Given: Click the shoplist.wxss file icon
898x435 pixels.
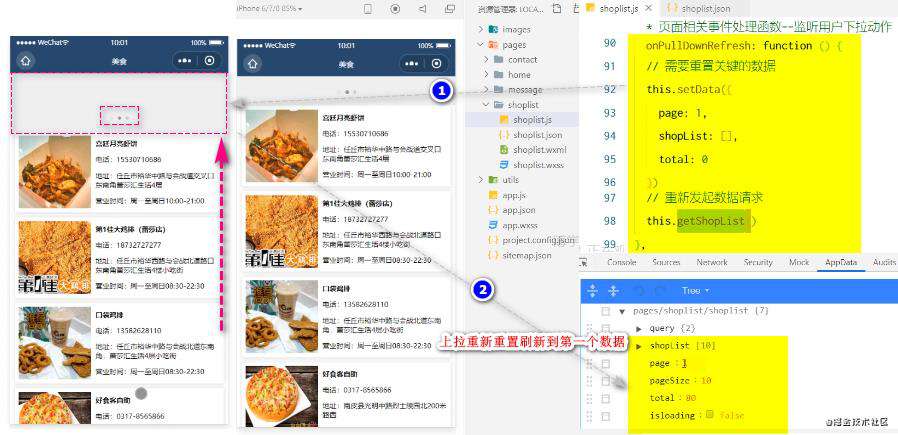Looking at the screenshot, I should pyautogui.click(x=504, y=165).
